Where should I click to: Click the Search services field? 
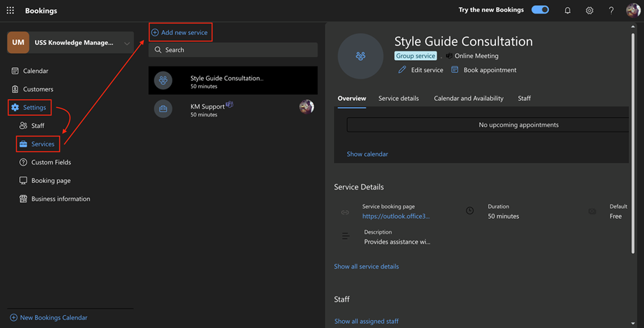click(x=233, y=50)
